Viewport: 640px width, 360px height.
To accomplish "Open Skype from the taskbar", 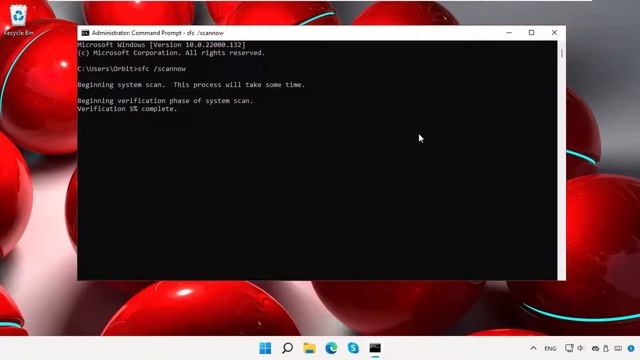I will (x=353, y=348).
